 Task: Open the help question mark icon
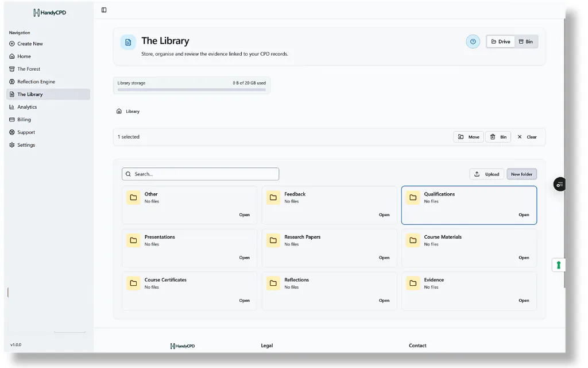(x=473, y=41)
